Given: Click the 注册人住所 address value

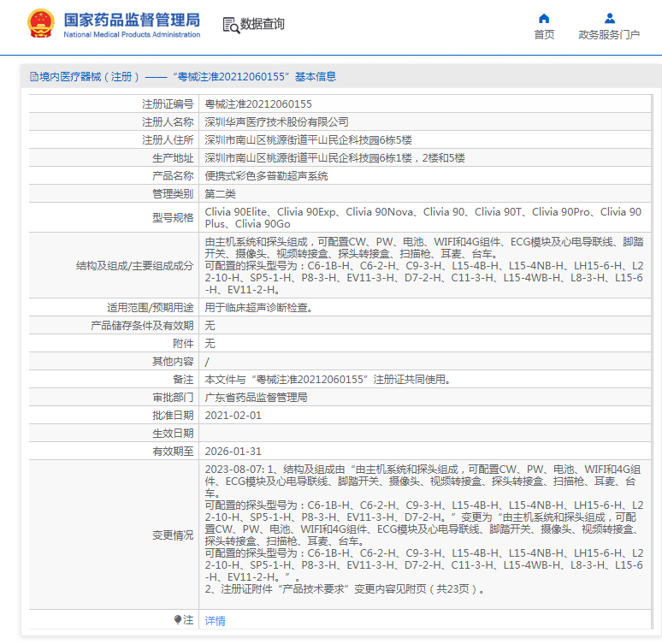Looking at the screenshot, I should 308,139.
